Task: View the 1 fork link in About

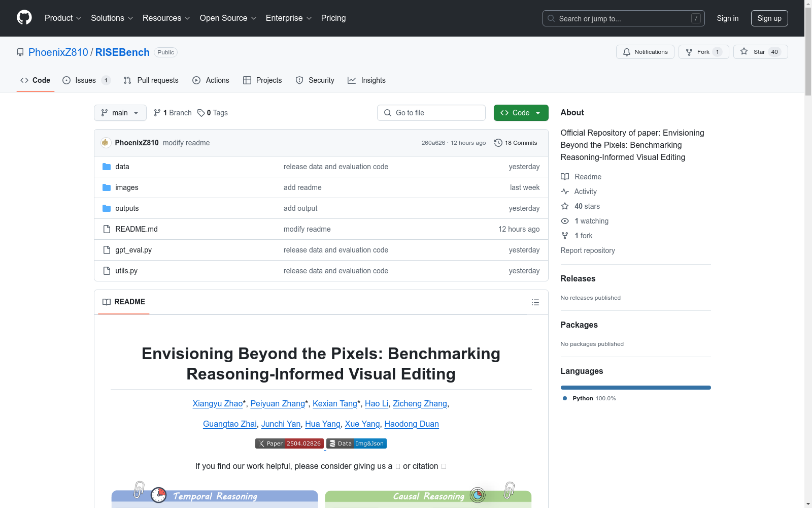Action: [577, 236]
